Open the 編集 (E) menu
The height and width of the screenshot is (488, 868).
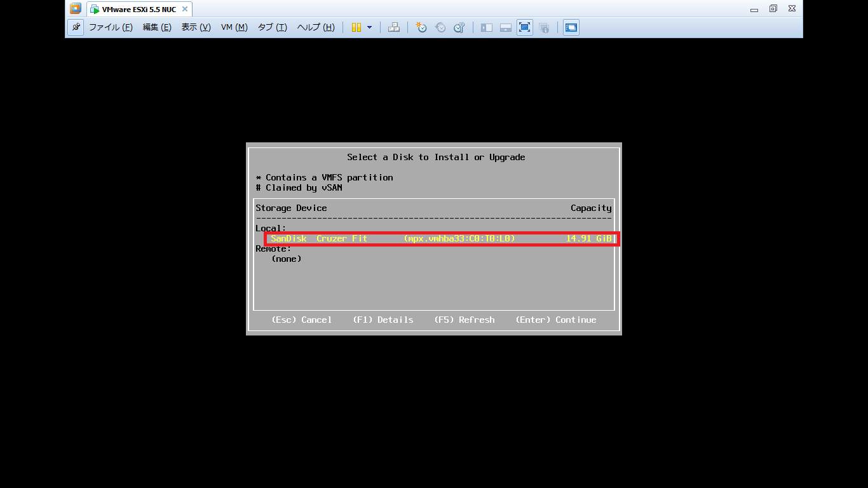tap(157, 27)
